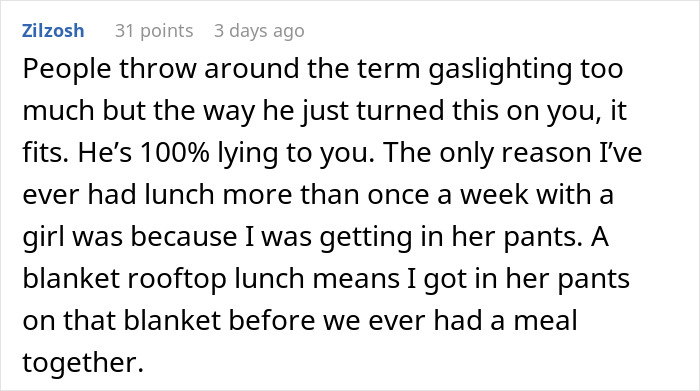Click the 100% text in the comment

coord(175,153)
